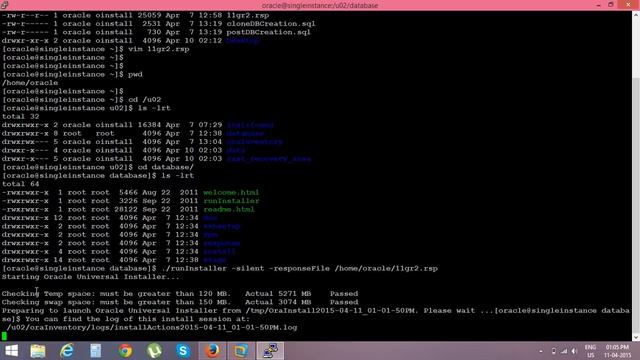Click 'Actual 5271 MB' value
The image size is (640, 360).
[278, 294]
